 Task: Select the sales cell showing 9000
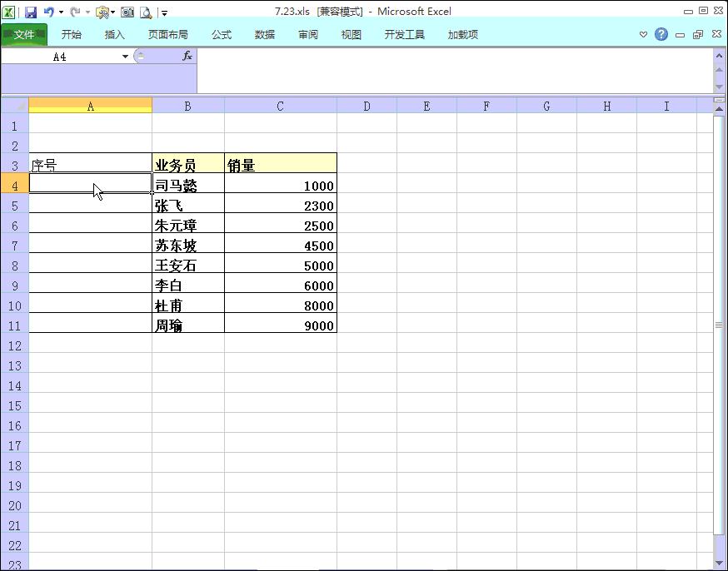281,323
